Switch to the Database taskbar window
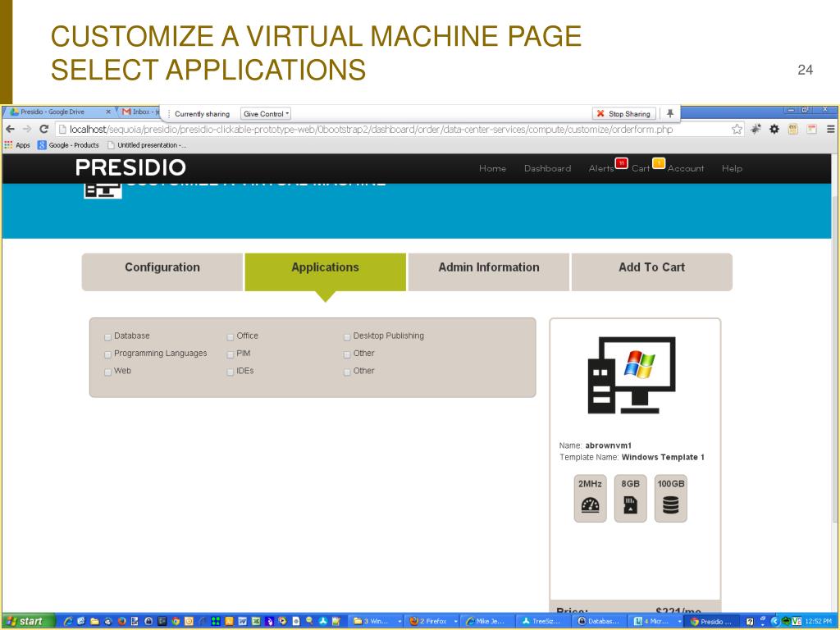Screen dimensions: 840x630 600,622
